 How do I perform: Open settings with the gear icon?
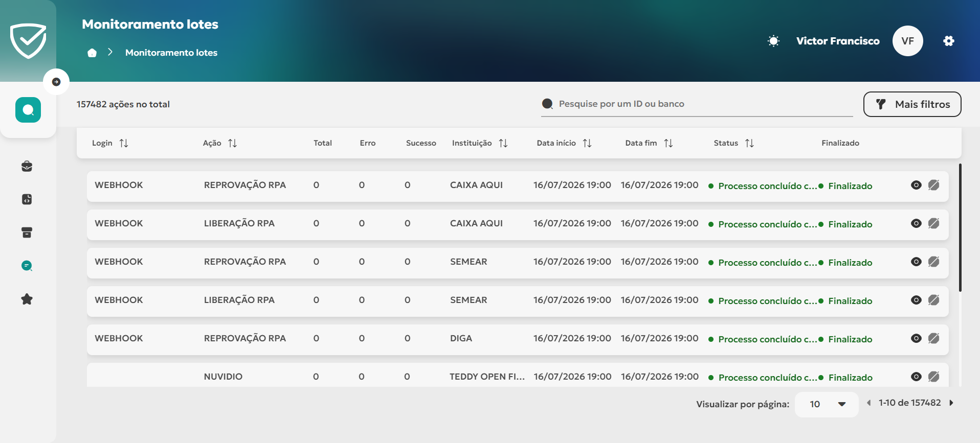(949, 41)
